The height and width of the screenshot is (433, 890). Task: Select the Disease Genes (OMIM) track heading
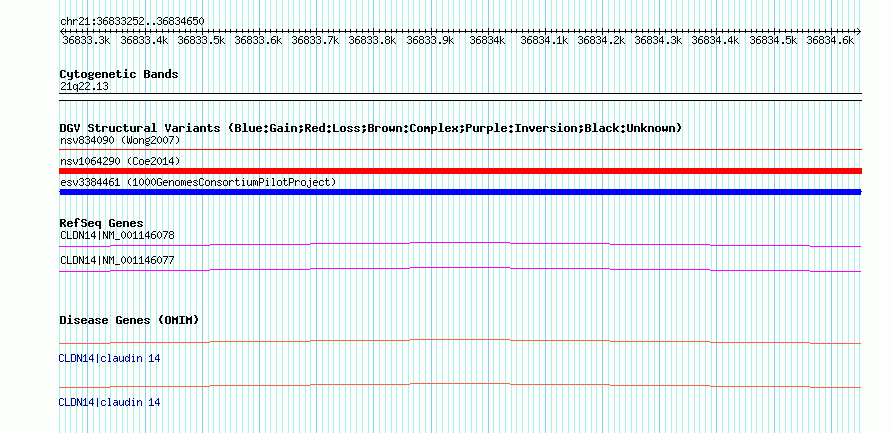pos(129,320)
